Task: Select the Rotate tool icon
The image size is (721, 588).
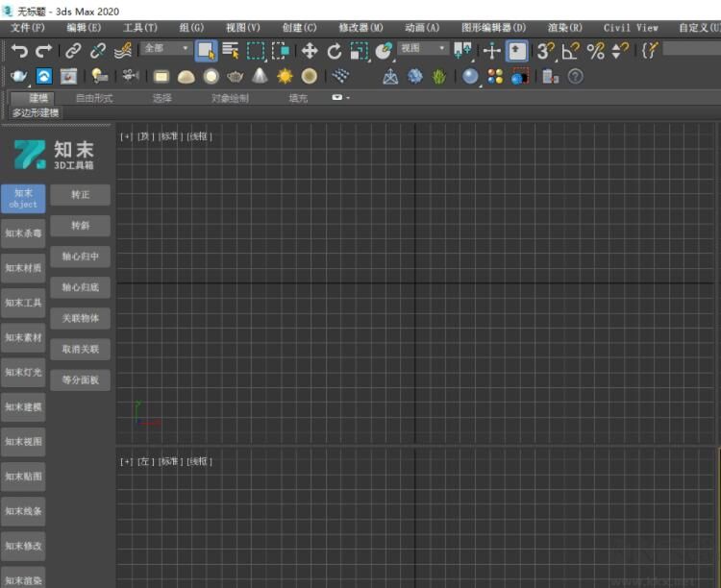Action: 335,51
